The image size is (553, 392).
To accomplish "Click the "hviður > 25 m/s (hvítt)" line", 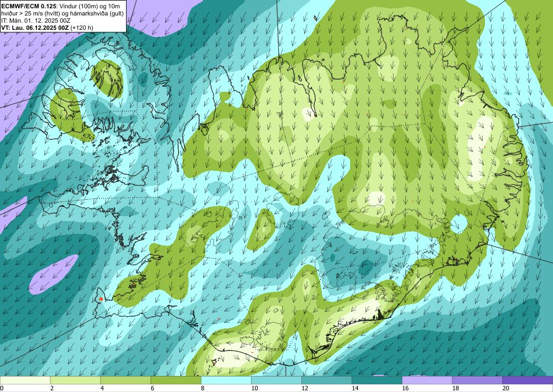I will [30, 13].
